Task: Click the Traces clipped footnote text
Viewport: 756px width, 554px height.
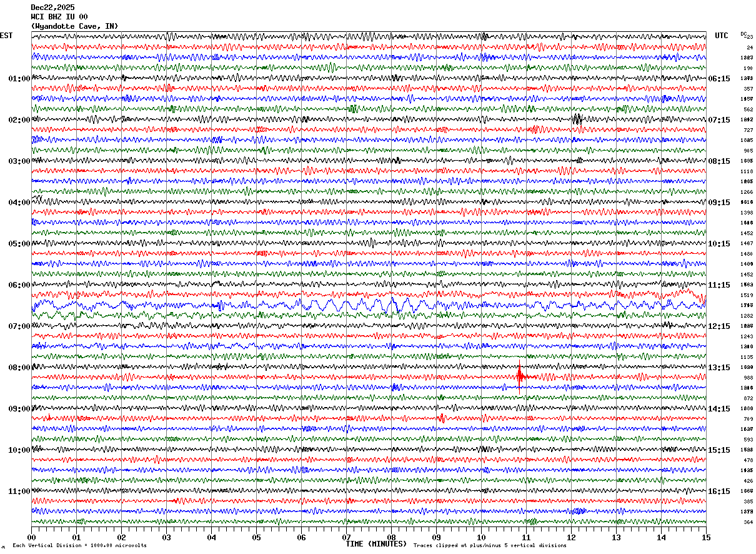Action: (x=490, y=545)
